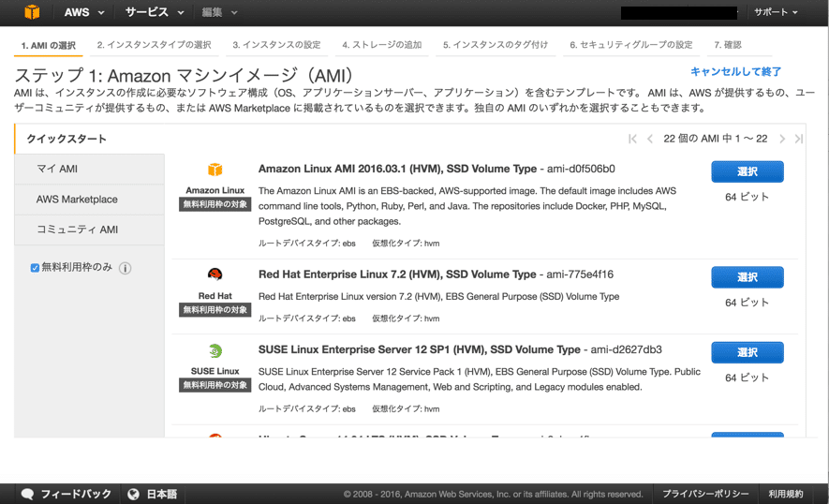Select コミュニティ AMI category

click(89, 230)
